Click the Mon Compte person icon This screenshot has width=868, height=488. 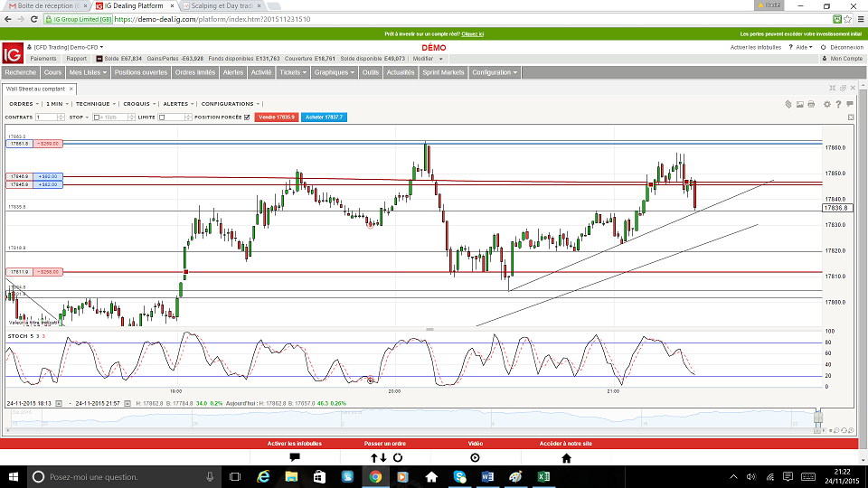point(825,59)
